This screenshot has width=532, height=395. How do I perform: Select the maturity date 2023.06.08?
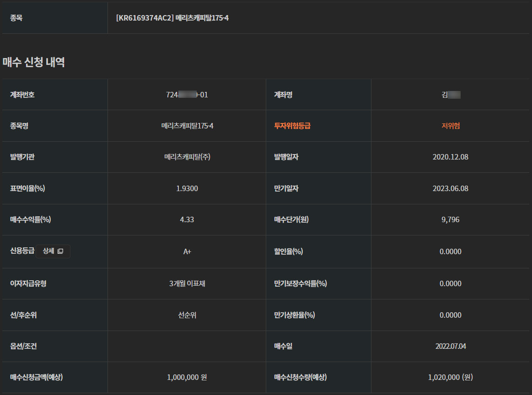[451, 188]
